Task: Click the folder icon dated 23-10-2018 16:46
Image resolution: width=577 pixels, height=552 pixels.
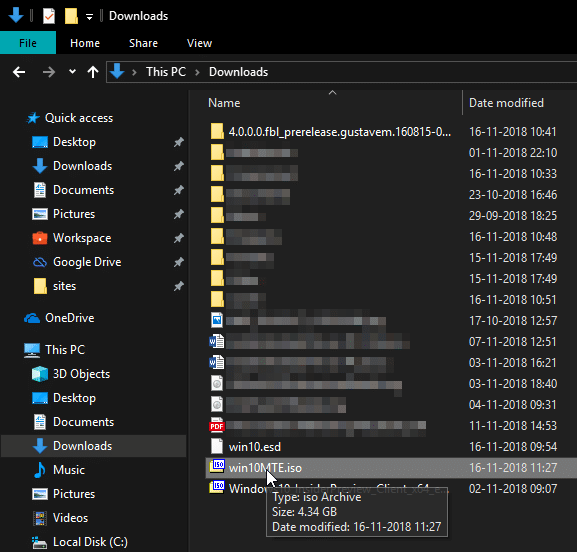Action: click(217, 194)
